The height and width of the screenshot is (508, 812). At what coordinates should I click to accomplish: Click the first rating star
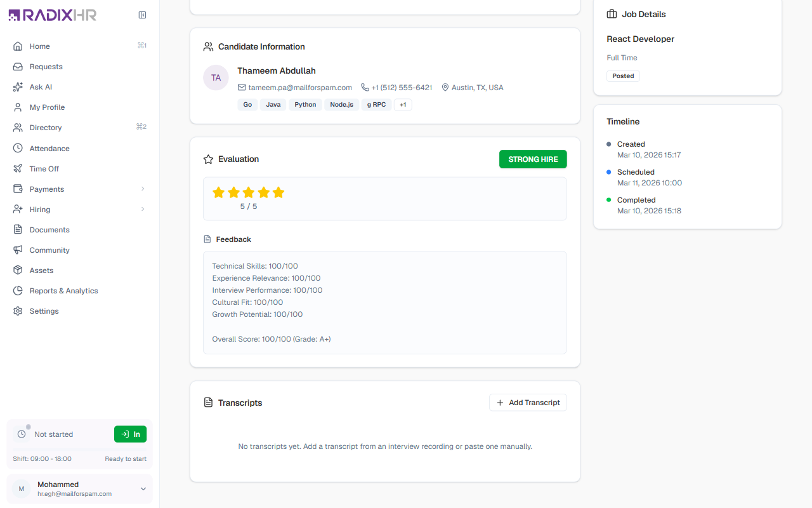(219, 192)
